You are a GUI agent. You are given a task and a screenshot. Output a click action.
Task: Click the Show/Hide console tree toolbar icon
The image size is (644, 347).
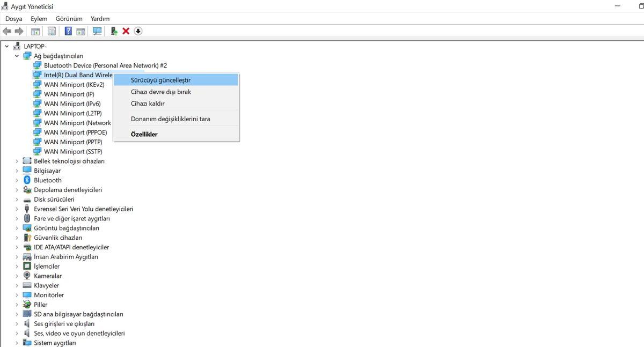[x=35, y=31]
